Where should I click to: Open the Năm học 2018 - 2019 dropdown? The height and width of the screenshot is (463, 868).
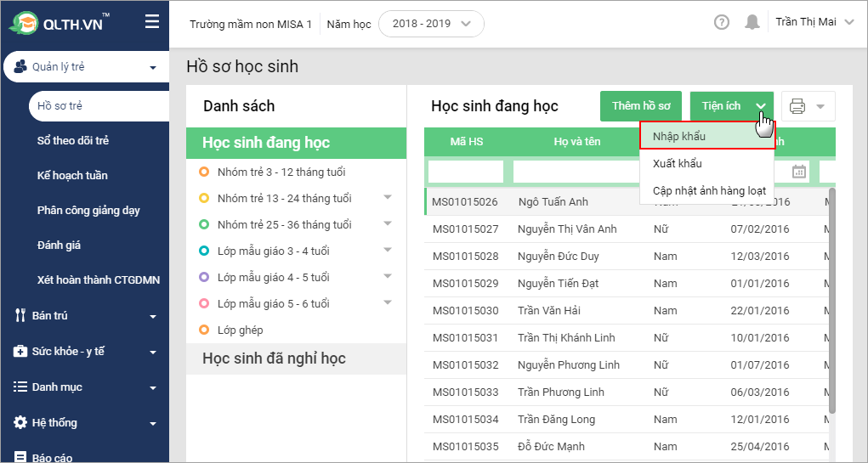click(x=431, y=24)
